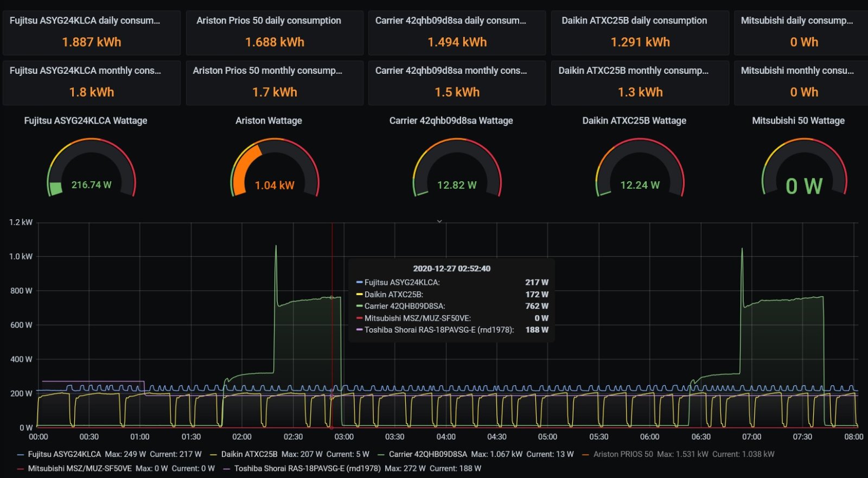Viewport: 868px width, 478px height.
Task: Click the 1.5 kWh monthly value
Action: [x=457, y=92]
